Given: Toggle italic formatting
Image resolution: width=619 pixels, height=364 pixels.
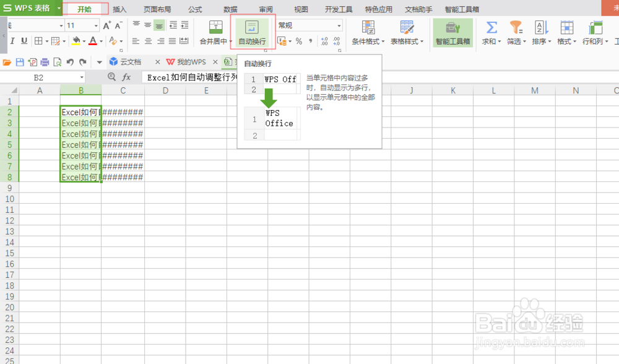Looking at the screenshot, I should [12, 41].
